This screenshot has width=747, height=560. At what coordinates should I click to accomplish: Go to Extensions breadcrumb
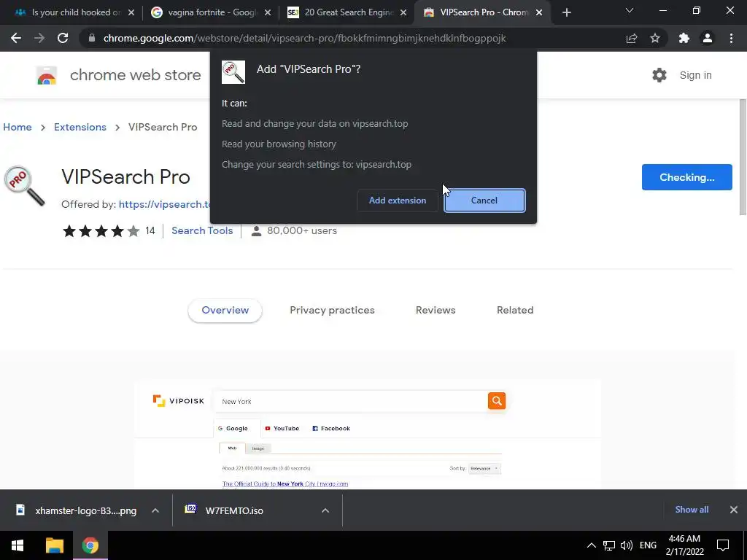(80, 127)
